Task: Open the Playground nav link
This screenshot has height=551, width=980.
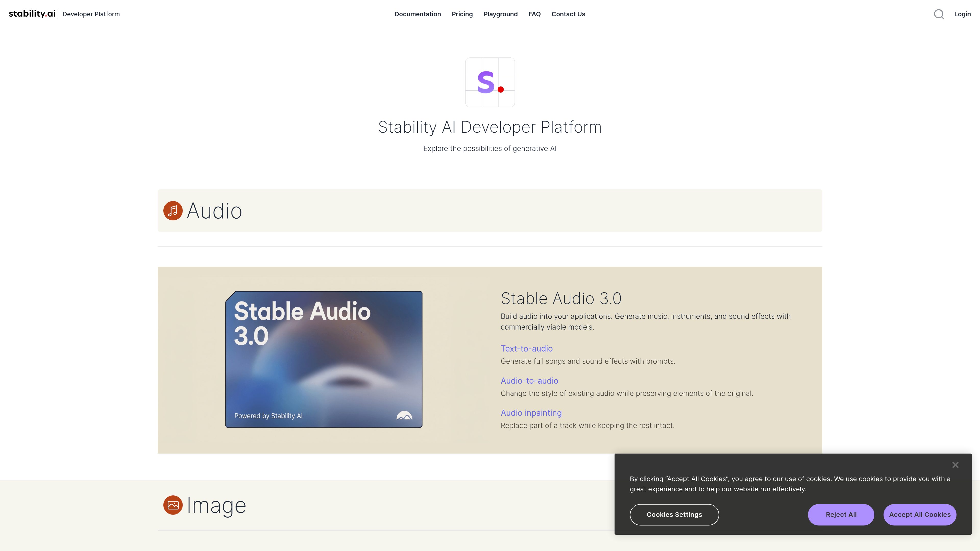Action: pyautogui.click(x=501, y=14)
